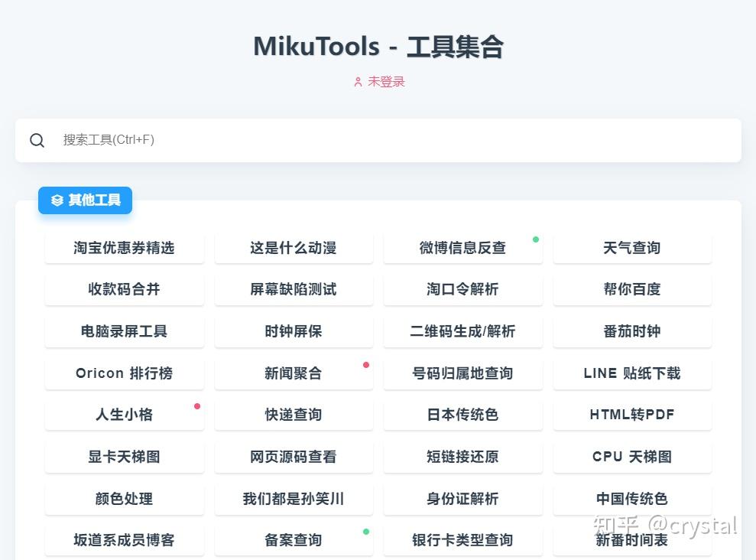Screen dimensions: 756x560
Task: Open 颜色处理 tool
Action: click(125, 499)
